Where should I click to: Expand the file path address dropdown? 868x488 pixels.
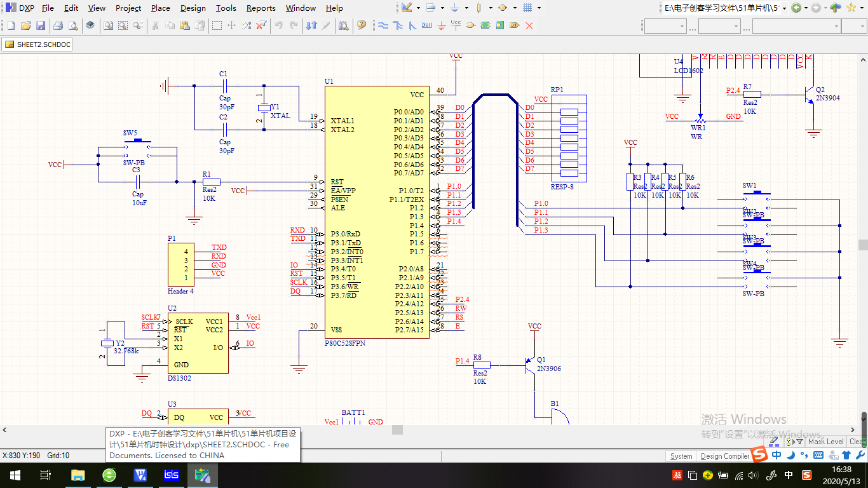tap(785, 8)
